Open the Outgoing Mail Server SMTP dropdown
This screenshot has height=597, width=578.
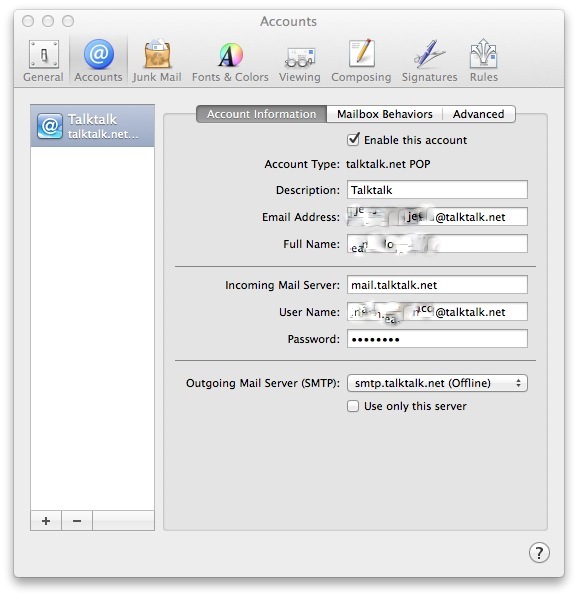pos(437,383)
